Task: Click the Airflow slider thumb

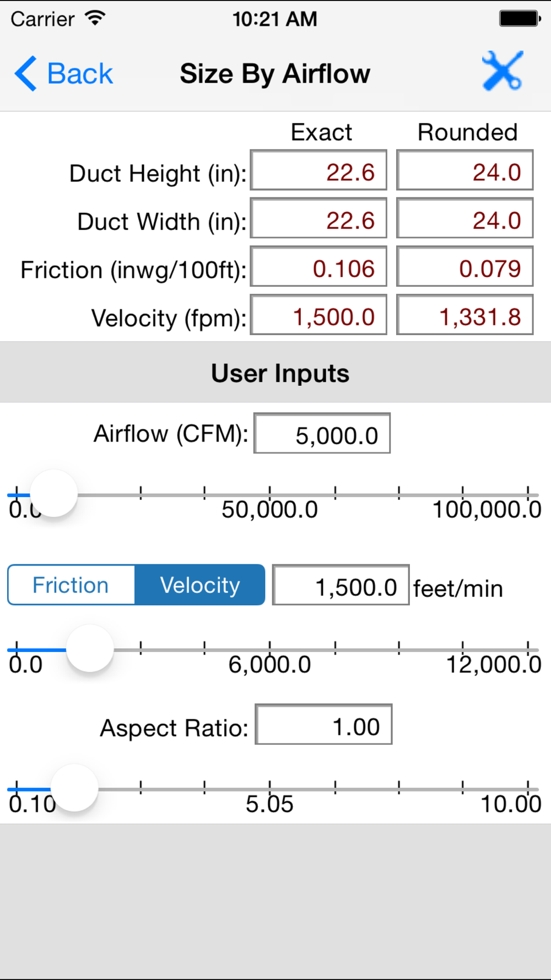Action: pyautogui.click(x=53, y=493)
